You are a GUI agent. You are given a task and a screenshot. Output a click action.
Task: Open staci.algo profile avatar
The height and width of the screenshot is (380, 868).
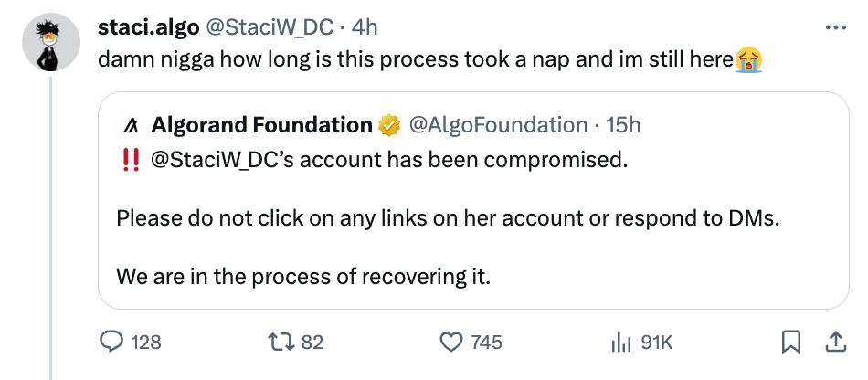[49, 44]
